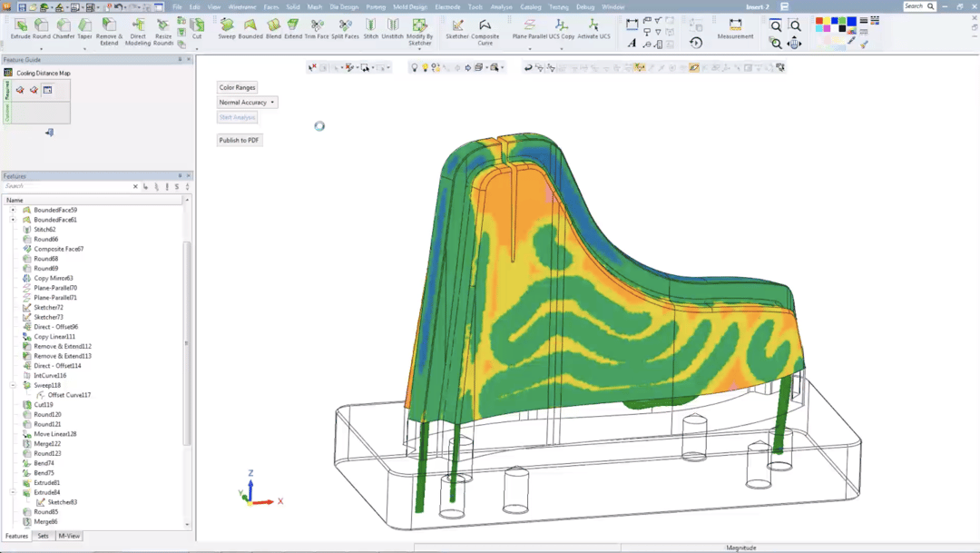Pick the red color swatch
Viewport: 980px width, 553px height.
tap(820, 21)
